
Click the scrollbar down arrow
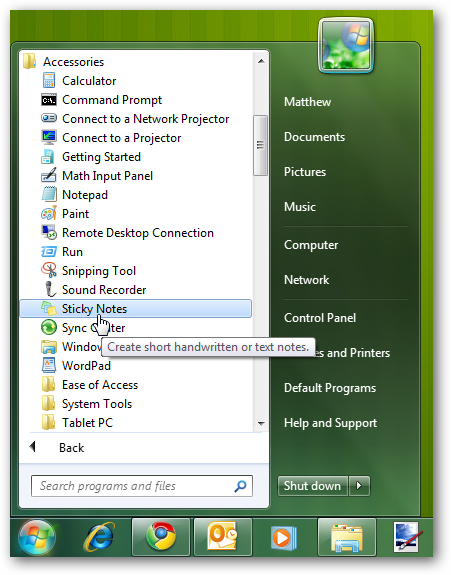click(261, 424)
